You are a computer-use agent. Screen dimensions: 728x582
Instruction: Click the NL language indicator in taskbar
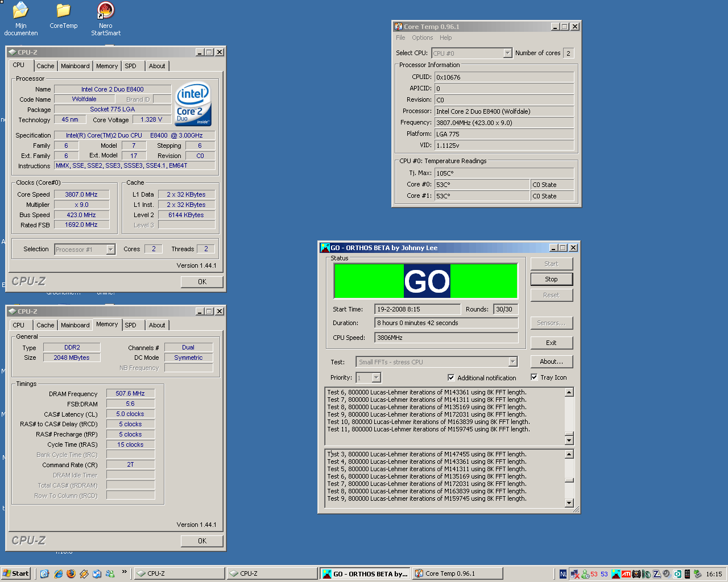click(x=562, y=573)
